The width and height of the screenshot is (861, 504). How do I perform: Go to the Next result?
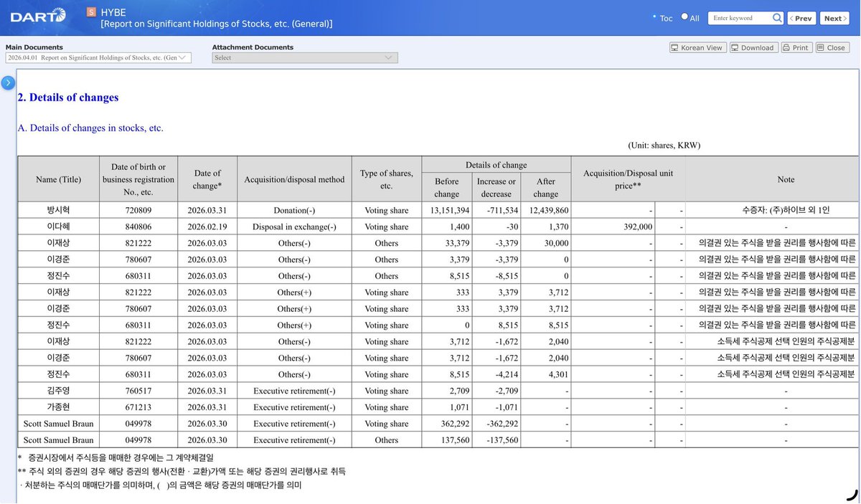[834, 18]
